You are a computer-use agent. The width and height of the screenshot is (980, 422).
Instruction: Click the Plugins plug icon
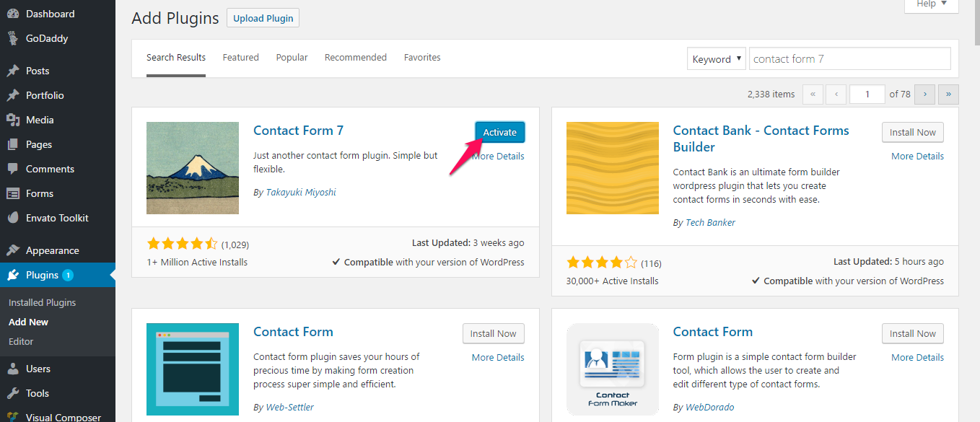(12, 275)
